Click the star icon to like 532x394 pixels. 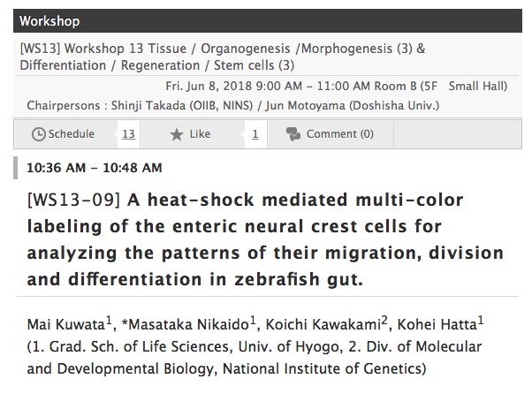coord(176,134)
